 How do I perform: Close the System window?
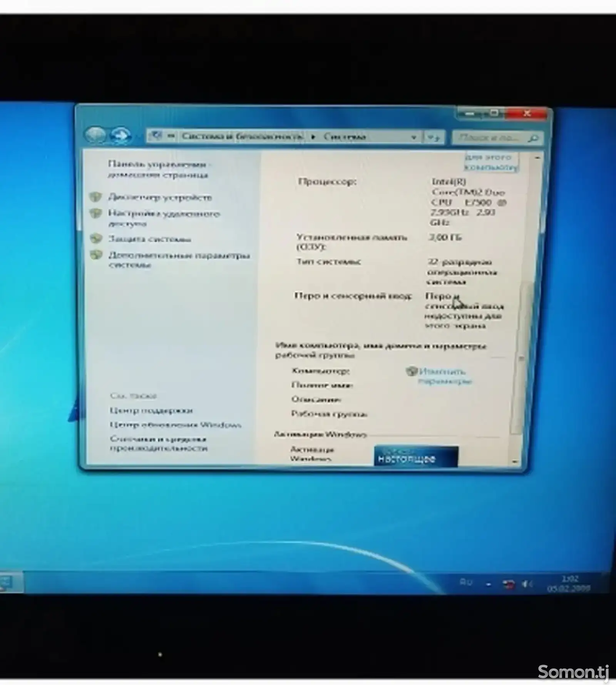(527, 113)
